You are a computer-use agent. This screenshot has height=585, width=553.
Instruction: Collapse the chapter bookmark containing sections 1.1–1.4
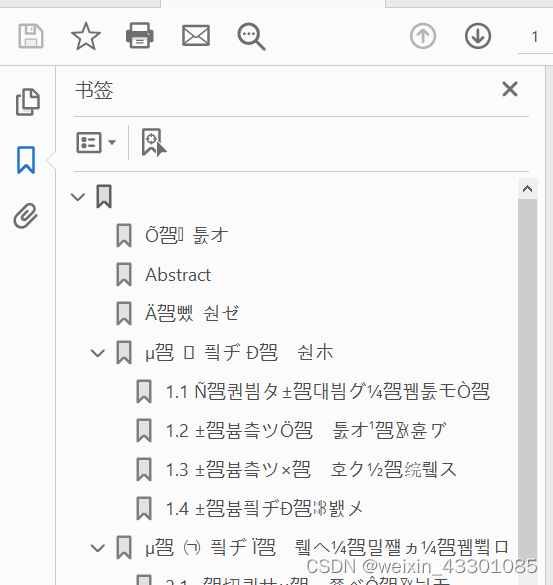click(x=98, y=353)
